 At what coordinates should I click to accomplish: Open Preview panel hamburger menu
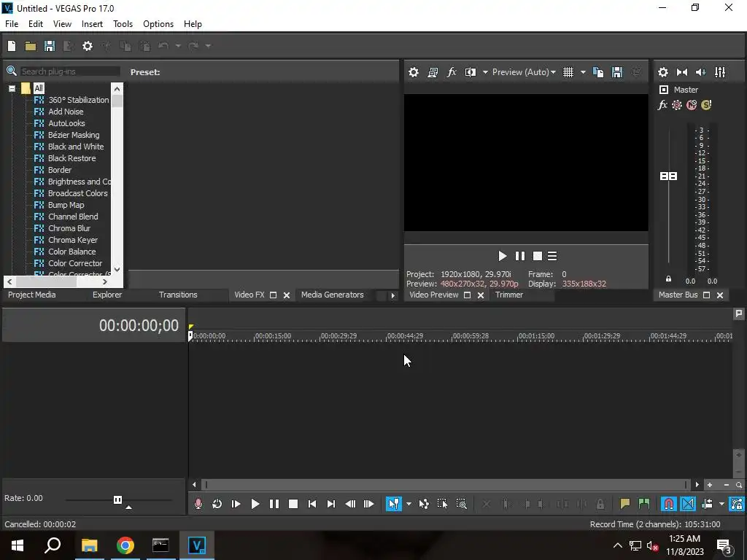552,256
